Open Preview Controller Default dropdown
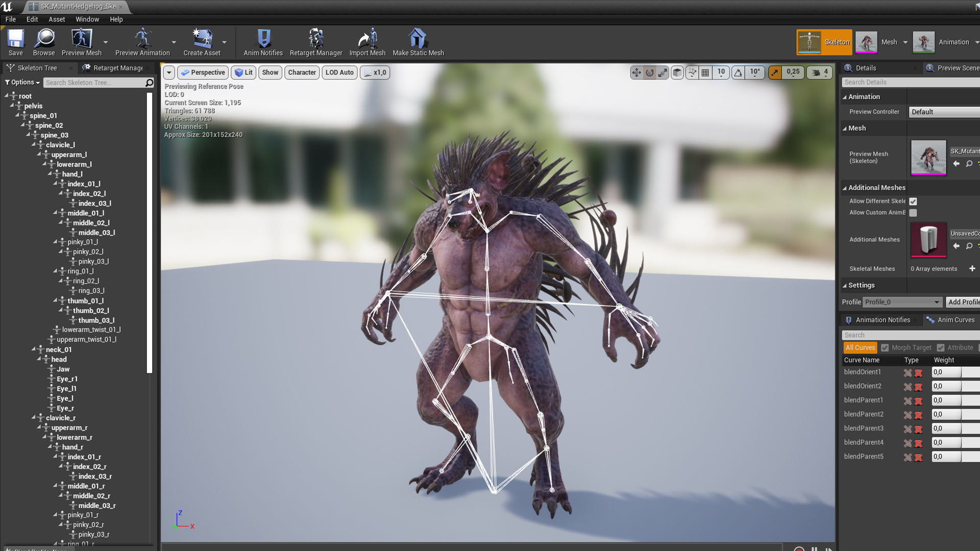Screen dimensions: 980x551 [x=943, y=112]
